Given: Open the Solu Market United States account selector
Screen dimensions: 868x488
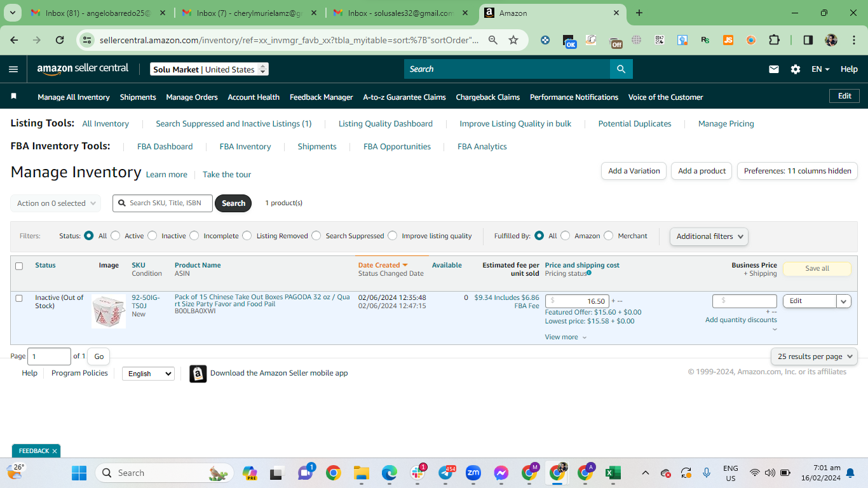Looking at the screenshot, I should pos(210,69).
